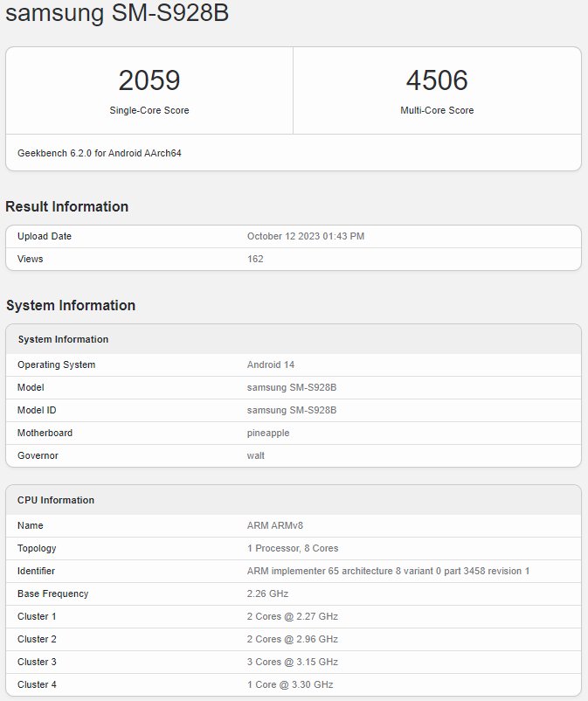Select the pineapple motherboard value
The image size is (588, 701).
pyautogui.click(x=268, y=434)
